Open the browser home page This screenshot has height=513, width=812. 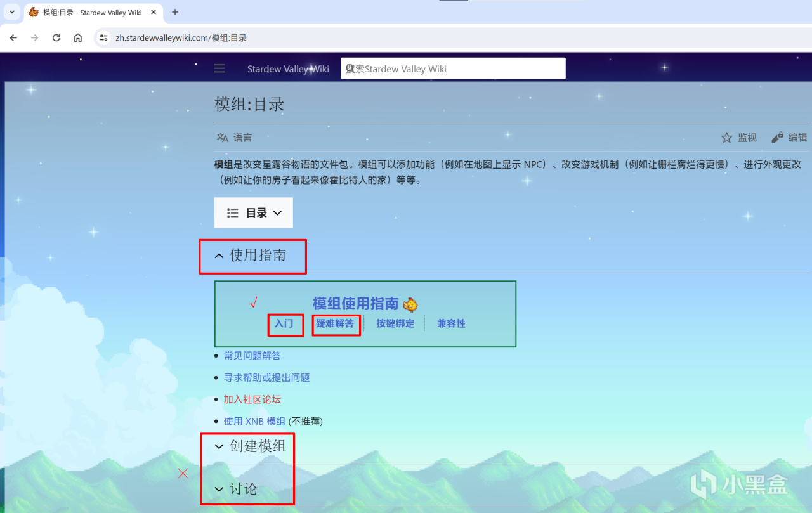tap(78, 37)
